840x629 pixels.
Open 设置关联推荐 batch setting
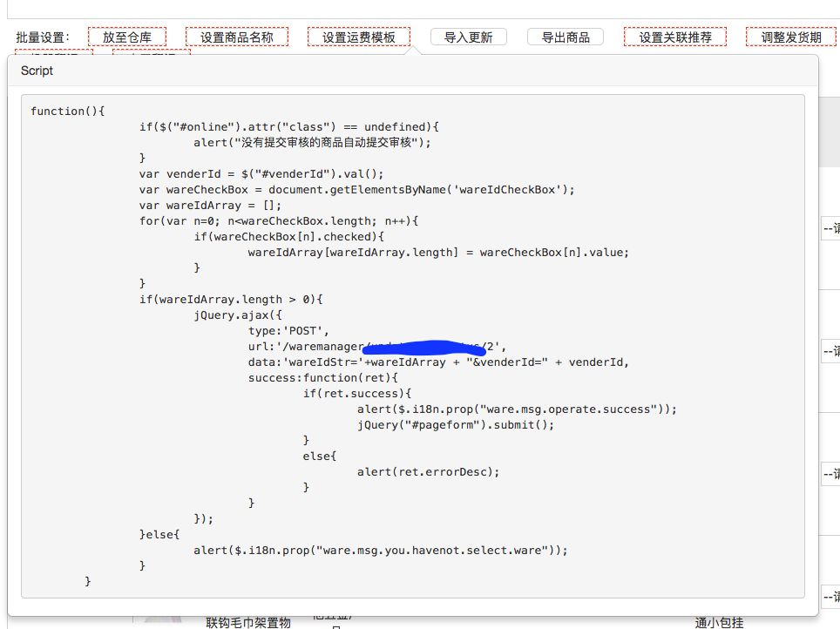coord(675,37)
